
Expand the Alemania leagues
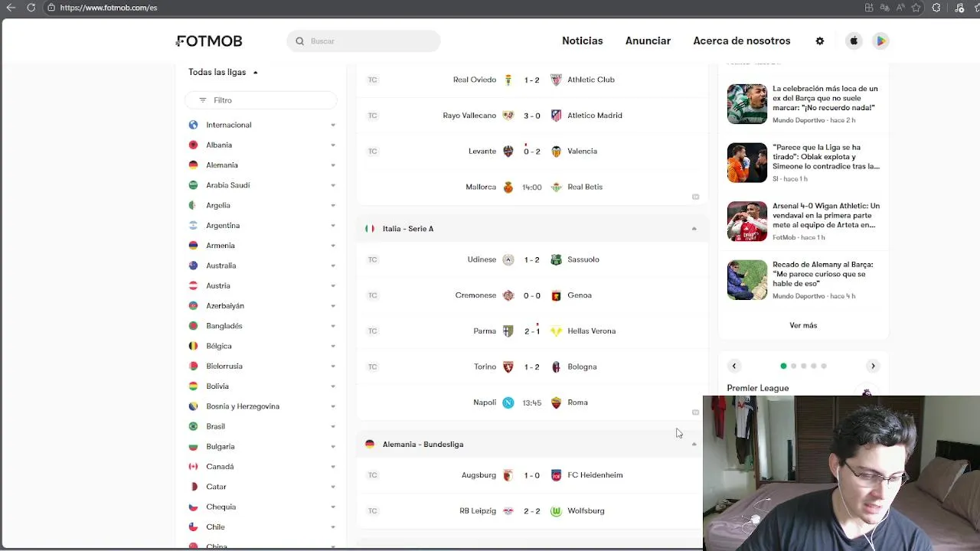(x=333, y=165)
